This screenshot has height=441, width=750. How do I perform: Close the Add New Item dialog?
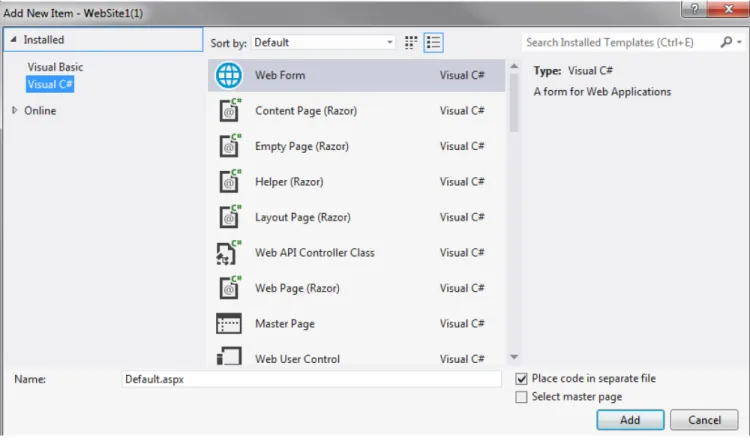pyautogui.click(x=728, y=9)
